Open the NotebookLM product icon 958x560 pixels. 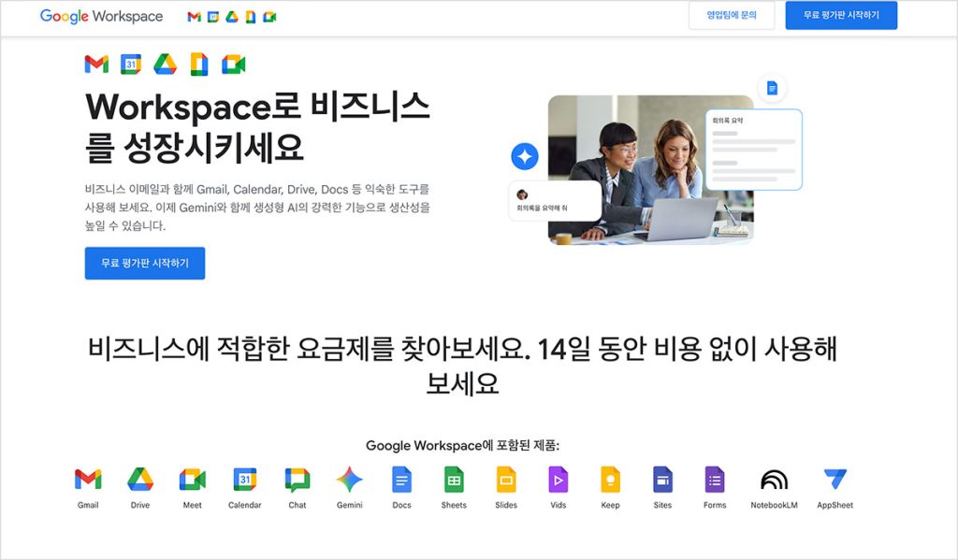tap(774, 480)
